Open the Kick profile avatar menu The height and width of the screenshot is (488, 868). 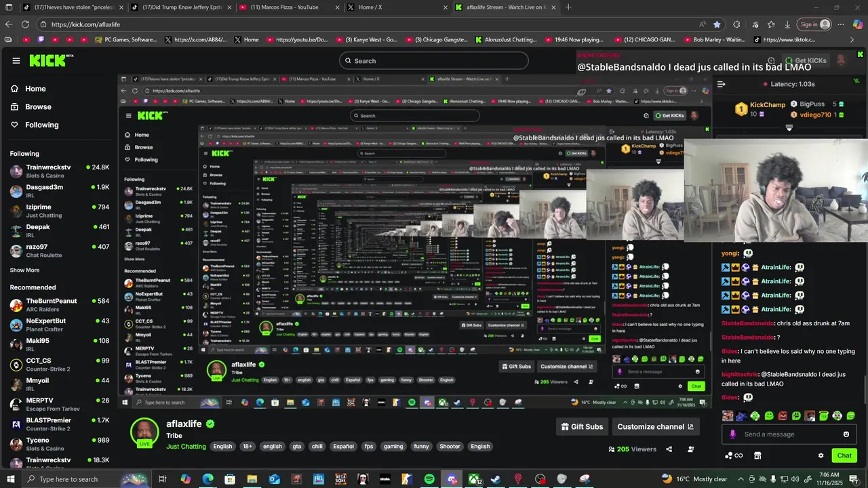point(842,60)
